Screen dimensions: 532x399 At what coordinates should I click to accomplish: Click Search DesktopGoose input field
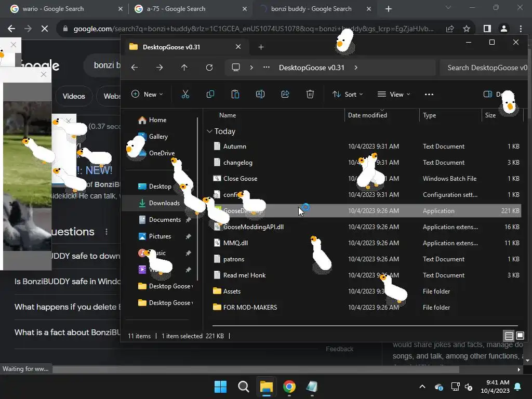click(484, 68)
